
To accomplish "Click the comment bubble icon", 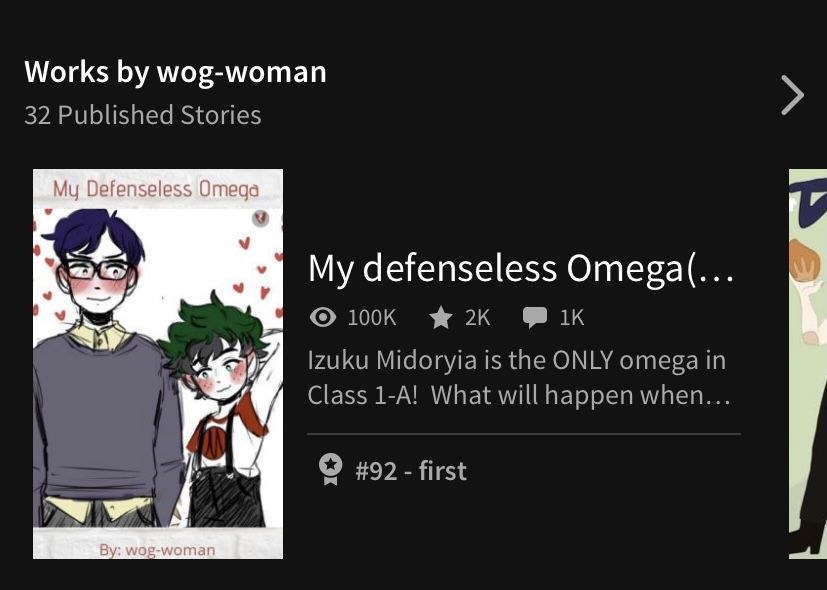I will pos(535,318).
